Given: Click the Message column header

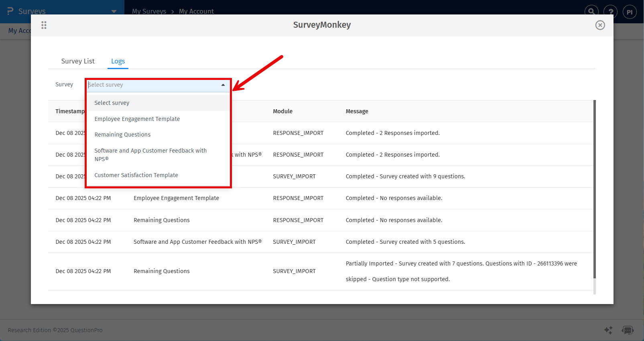Looking at the screenshot, I should [357, 111].
